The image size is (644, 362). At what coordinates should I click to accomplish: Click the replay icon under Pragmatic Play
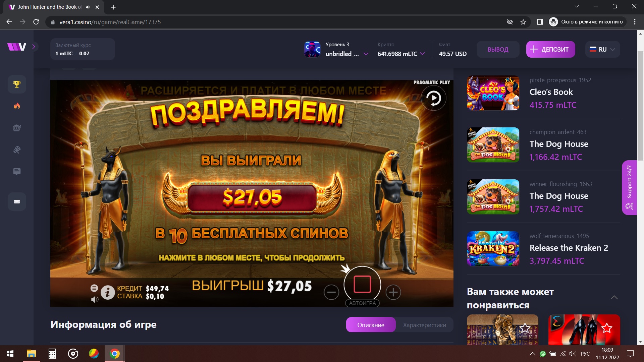[433, 98]
